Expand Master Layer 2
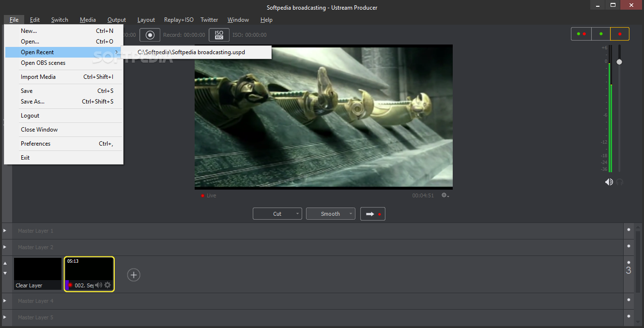Viewport: 644px width, 328px height. [x=5, y=247]
